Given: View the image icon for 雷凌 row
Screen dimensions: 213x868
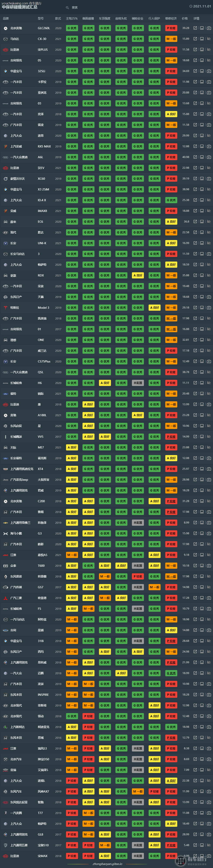Looking at the screenshot, I should (x=202, y=125).
